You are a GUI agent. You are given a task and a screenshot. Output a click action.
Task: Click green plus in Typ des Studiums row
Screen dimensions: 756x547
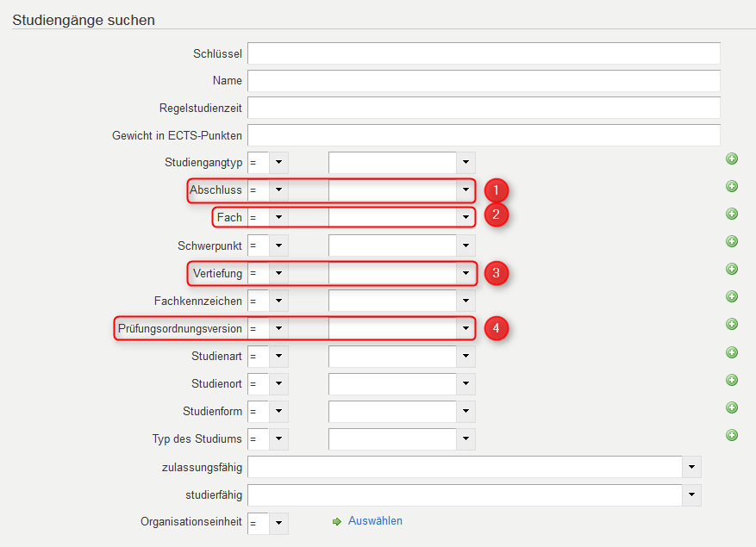(731, 435)
